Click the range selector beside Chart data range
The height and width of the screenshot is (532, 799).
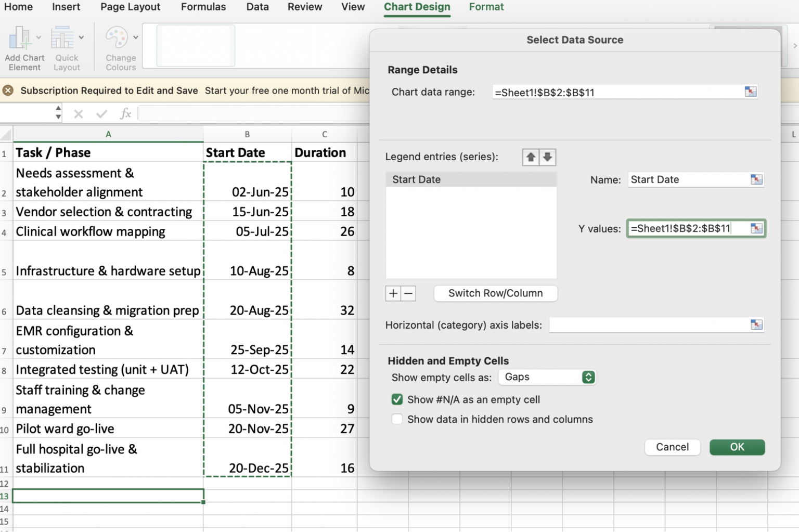(x=750, y=92)
